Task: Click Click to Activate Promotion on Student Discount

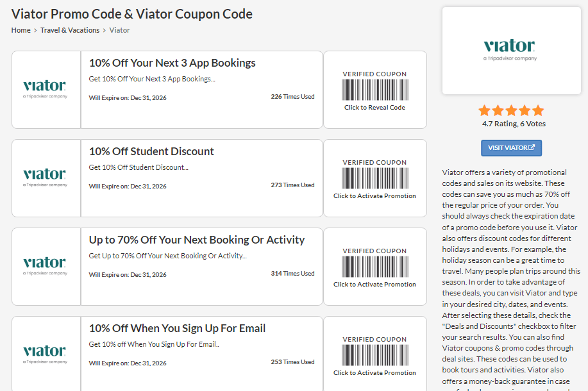Action: click(374, 195)
